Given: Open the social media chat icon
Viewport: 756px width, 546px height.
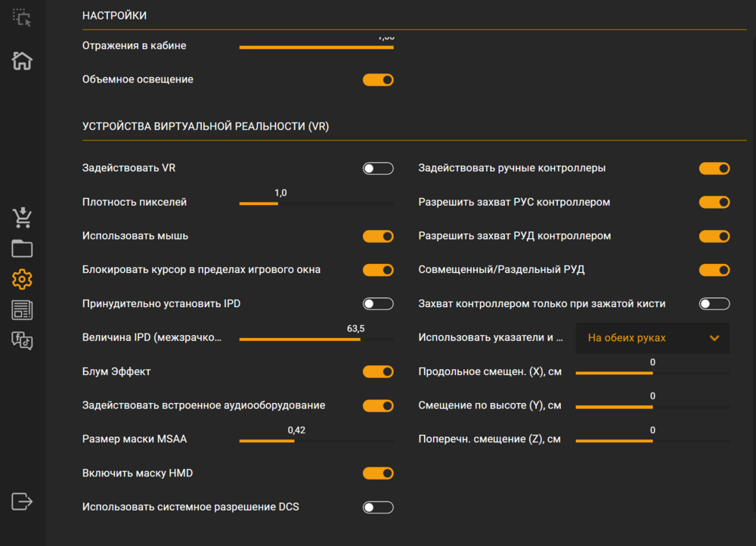Looking at the screenshot, I should pos(22,340).
